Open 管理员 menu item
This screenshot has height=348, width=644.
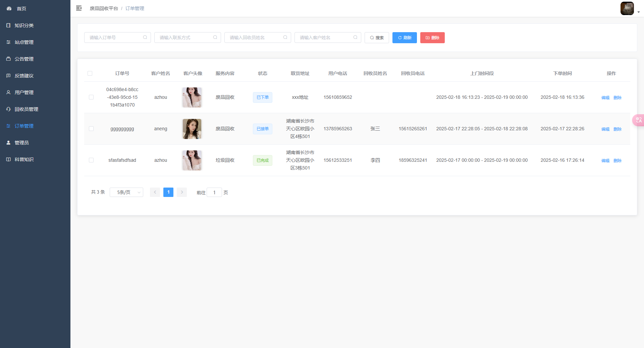(x=35, y=143)
